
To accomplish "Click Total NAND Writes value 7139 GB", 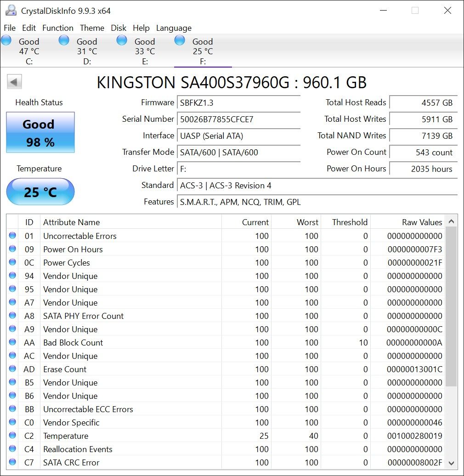I will pos(423,136).
